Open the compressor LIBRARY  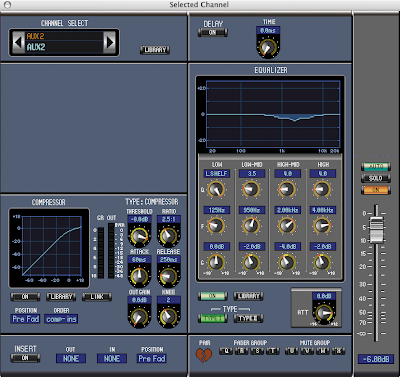pos(61,297)
